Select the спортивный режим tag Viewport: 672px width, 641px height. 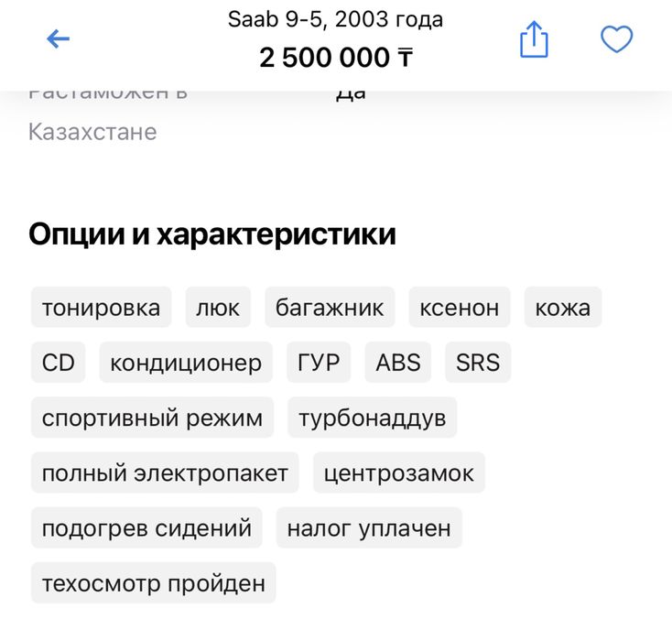(x=152, y=418)
